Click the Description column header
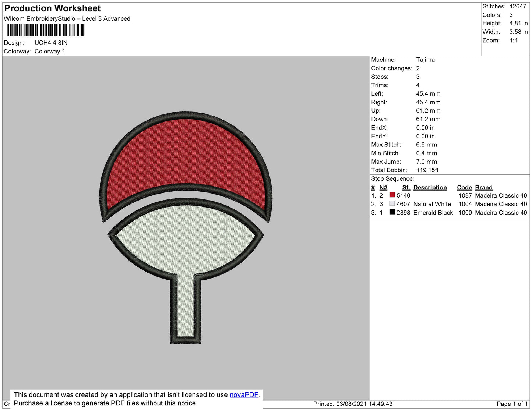Viewport: 532px width, 411px height. tap(430, 187)
